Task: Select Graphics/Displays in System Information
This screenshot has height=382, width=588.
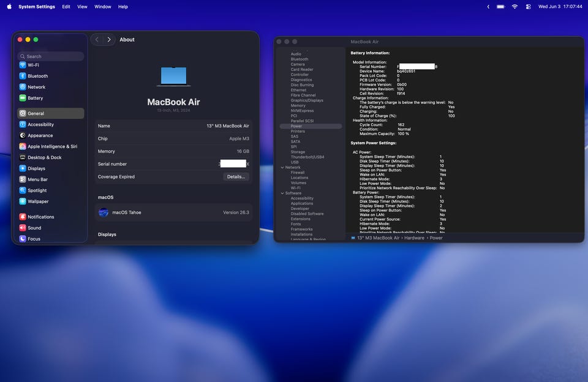Action: [x=307, y=100]
